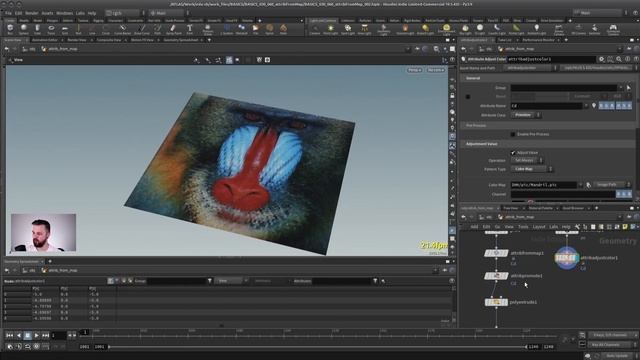Open the Render menu
Image resolution: width=640 pixels, height=360 pixels.
pyautogui.click(x=32, y=13)
